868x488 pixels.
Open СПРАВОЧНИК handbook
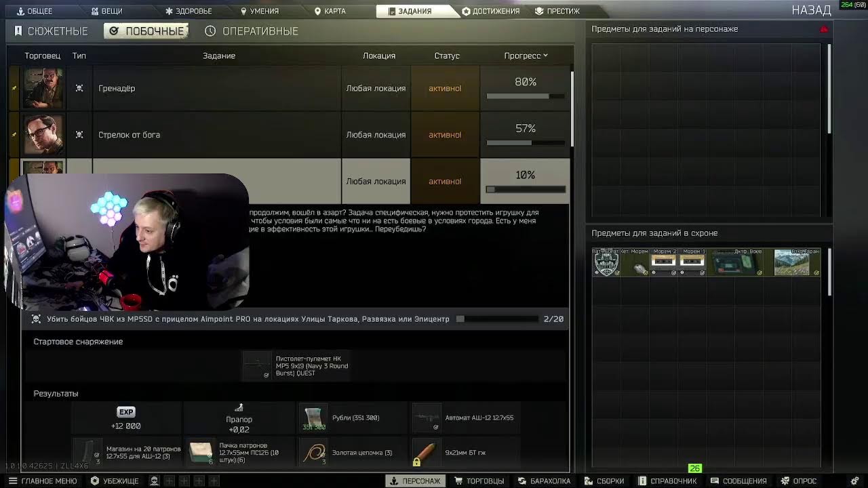667,481
